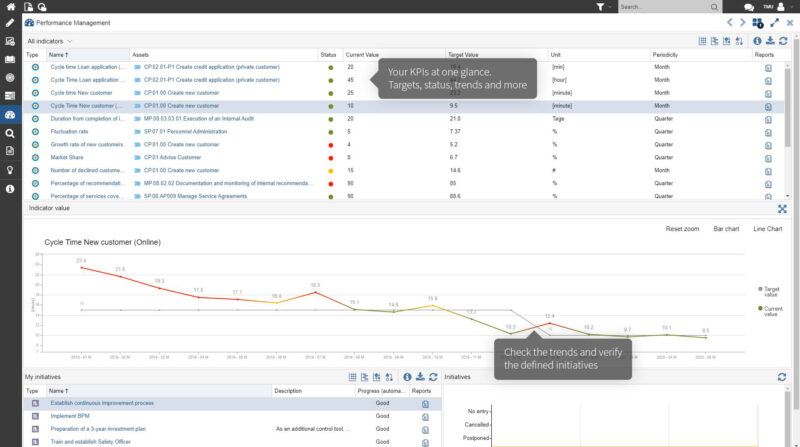Image resolution: width=800 pixels, height=447 pixels.
Task: Refresh the Initiatives panel
Action: click(782, 377)
